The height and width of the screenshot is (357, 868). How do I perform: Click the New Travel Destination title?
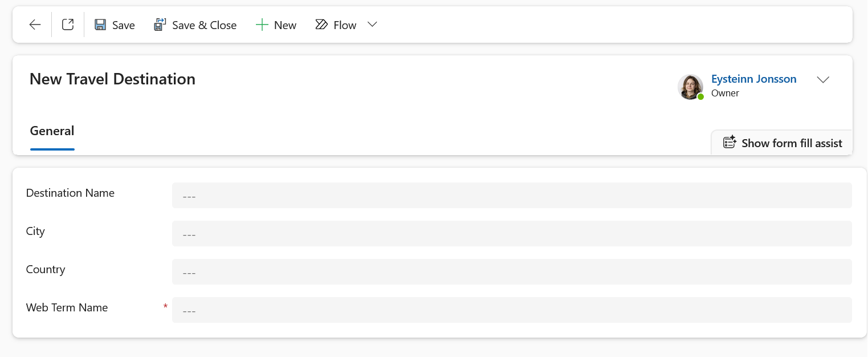pos(112,79)
